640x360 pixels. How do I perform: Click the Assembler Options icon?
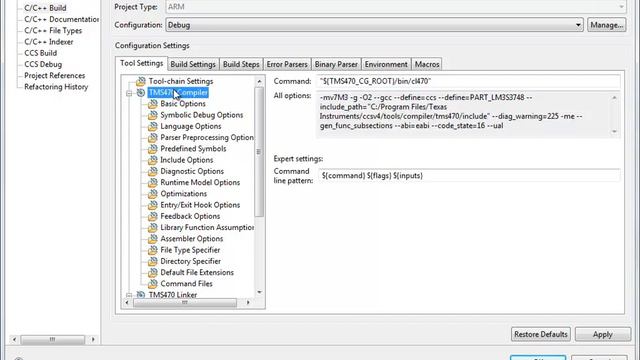[x=153, y=238]
